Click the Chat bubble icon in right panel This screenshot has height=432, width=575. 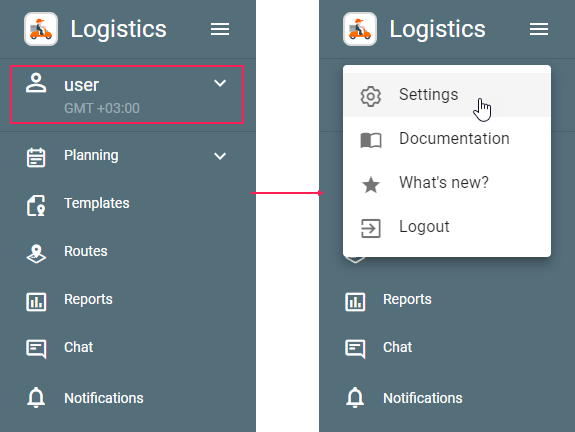click(355, 349)
